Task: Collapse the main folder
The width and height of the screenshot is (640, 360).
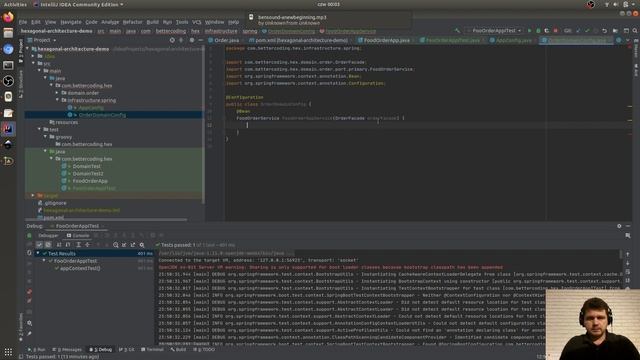Action: click(40, 71)
